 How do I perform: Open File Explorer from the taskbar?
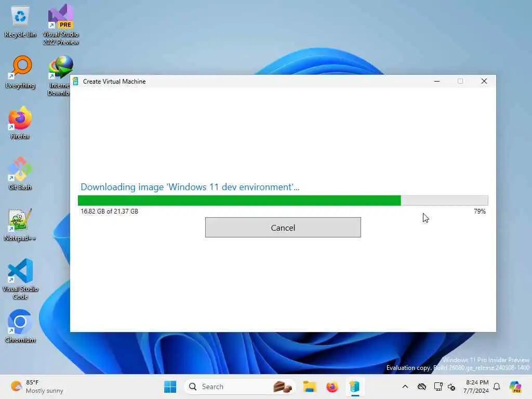click(x=310, y=387)
